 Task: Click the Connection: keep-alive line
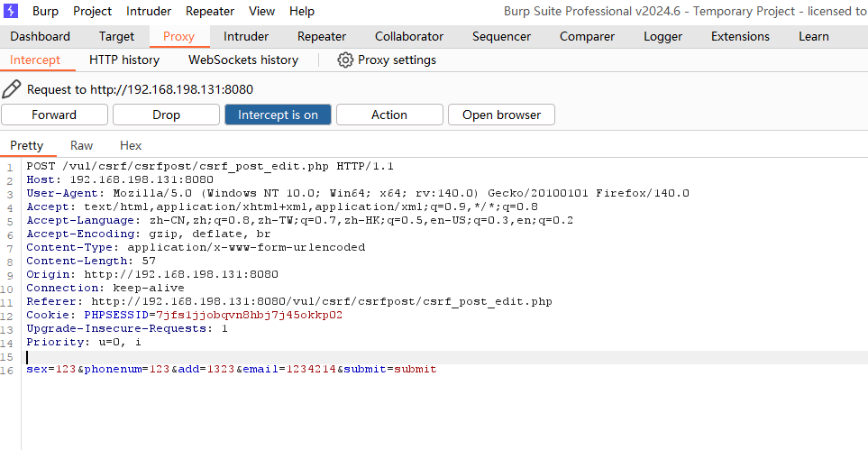105,289
